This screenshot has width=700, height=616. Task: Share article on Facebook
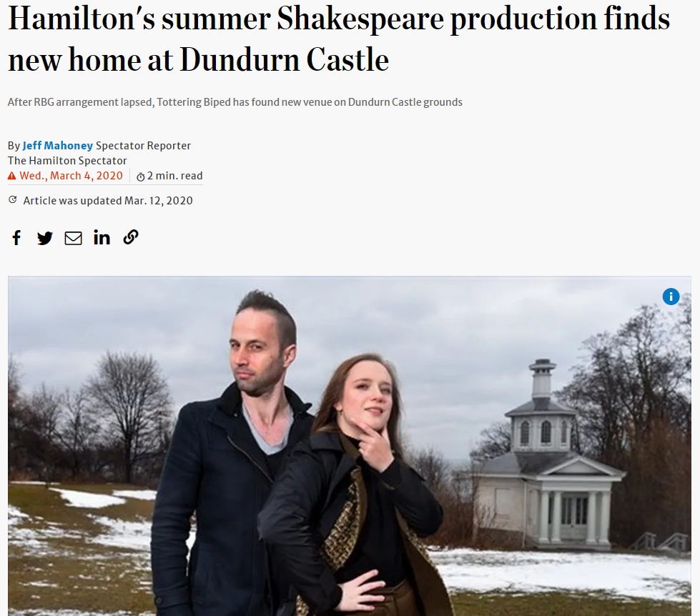tap(16, 238)
